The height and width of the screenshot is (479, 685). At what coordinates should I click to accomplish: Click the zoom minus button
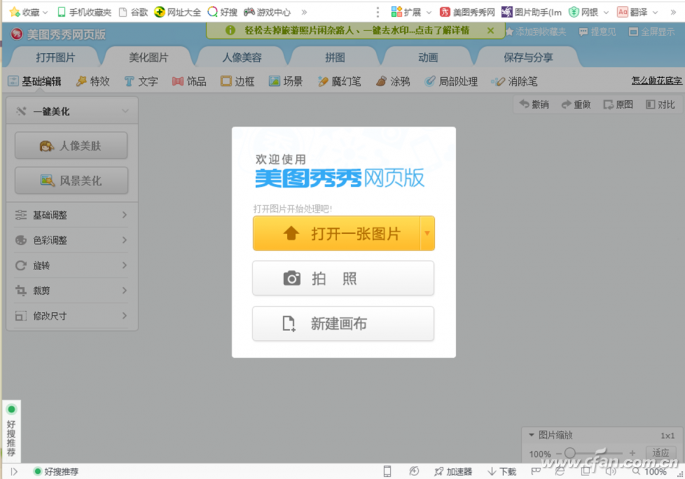coord(559,454)
